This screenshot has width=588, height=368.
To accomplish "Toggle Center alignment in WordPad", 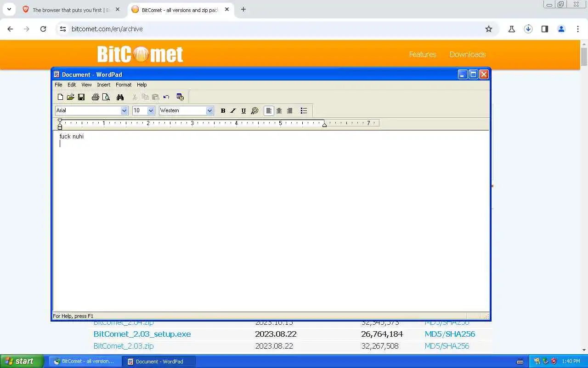I will [x=279, y=110].
